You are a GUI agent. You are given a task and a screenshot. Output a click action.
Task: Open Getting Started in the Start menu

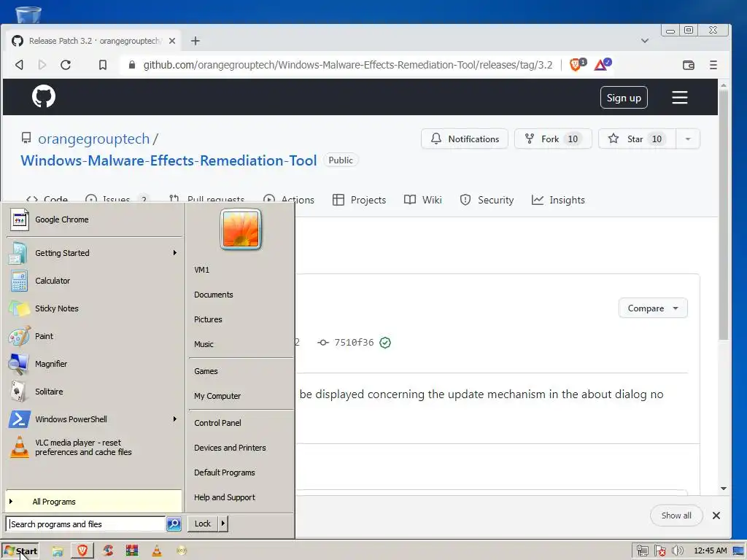click(94, 253)
